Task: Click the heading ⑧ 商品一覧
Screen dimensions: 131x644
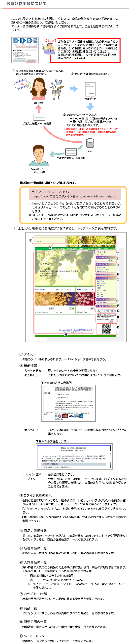Action: (28, 608)
